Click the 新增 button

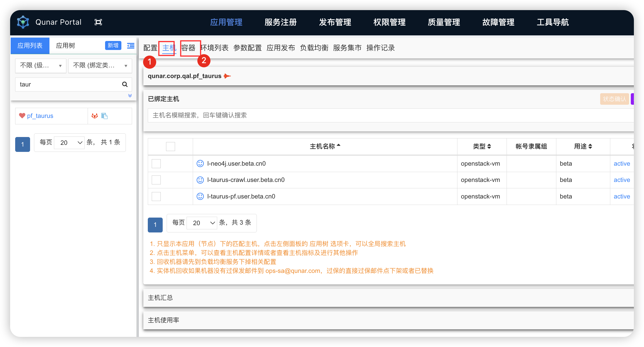[113, 45]
